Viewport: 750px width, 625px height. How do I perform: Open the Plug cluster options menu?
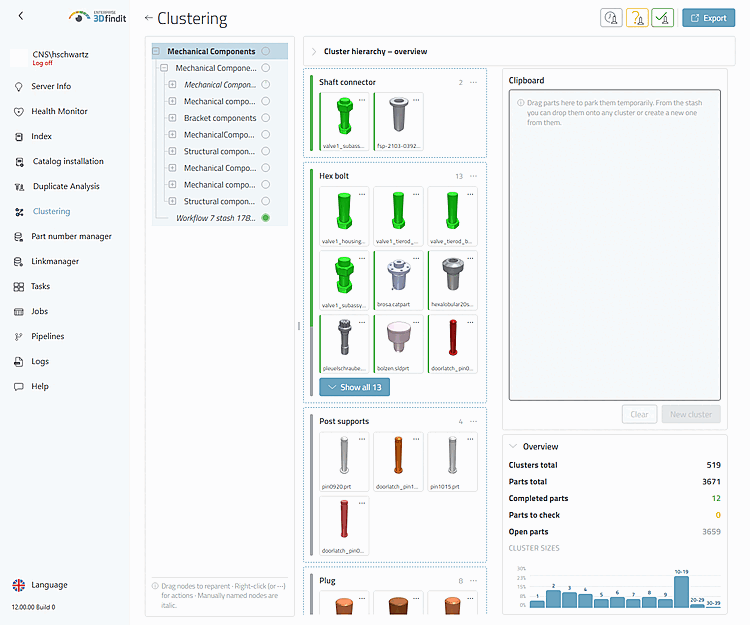point(474,581)
